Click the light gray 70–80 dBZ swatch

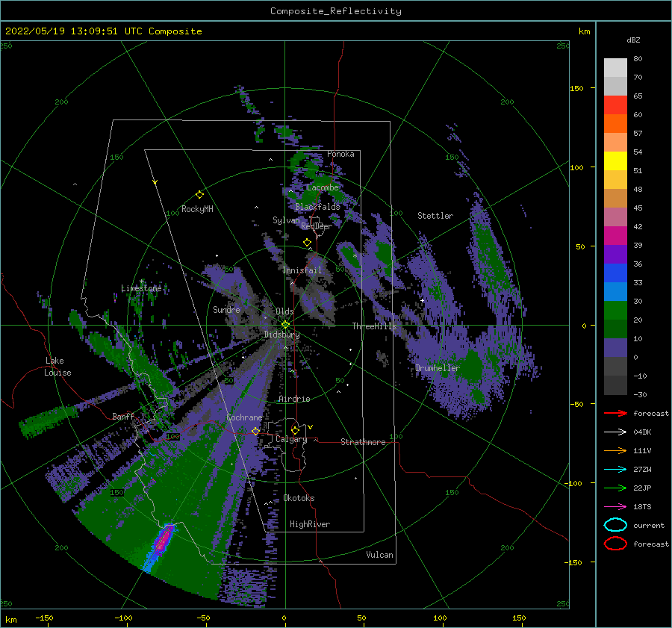tap(615, 68)
